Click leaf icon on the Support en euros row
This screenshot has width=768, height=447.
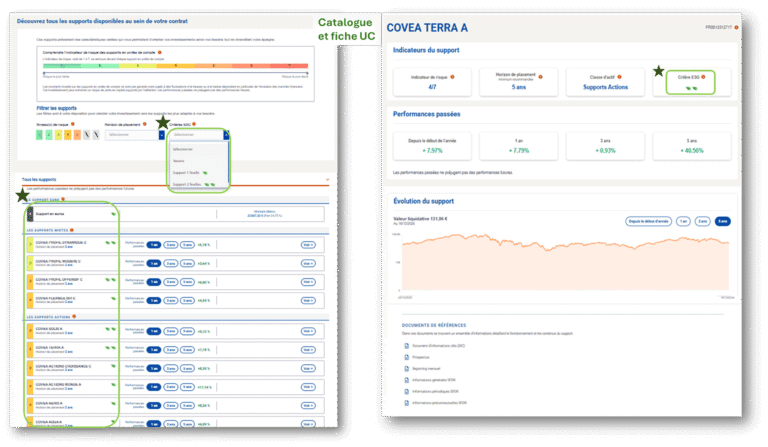point(113,214)
